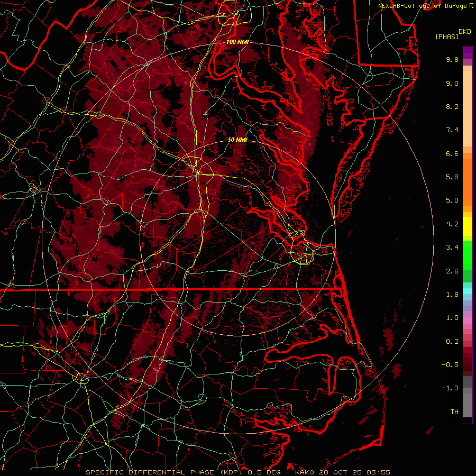Click the -1.3 legend value
Screen dimensions: 476x476
tap(450, 388)
